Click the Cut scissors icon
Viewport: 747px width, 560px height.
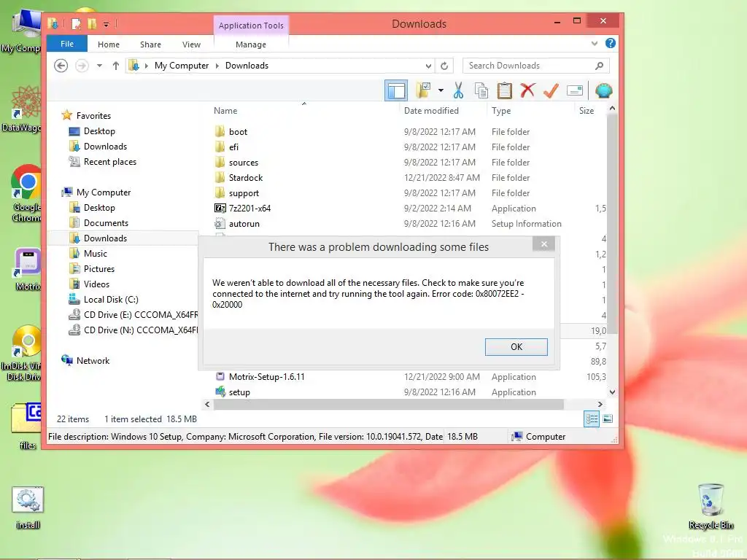click(458, 90)
